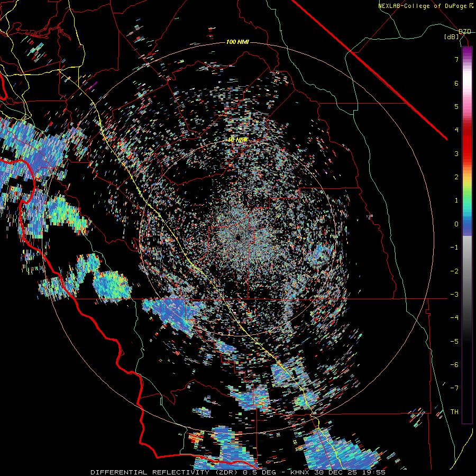The image size is (476, 476).
Task: Click the scale value 3
Action: (456, 153)
